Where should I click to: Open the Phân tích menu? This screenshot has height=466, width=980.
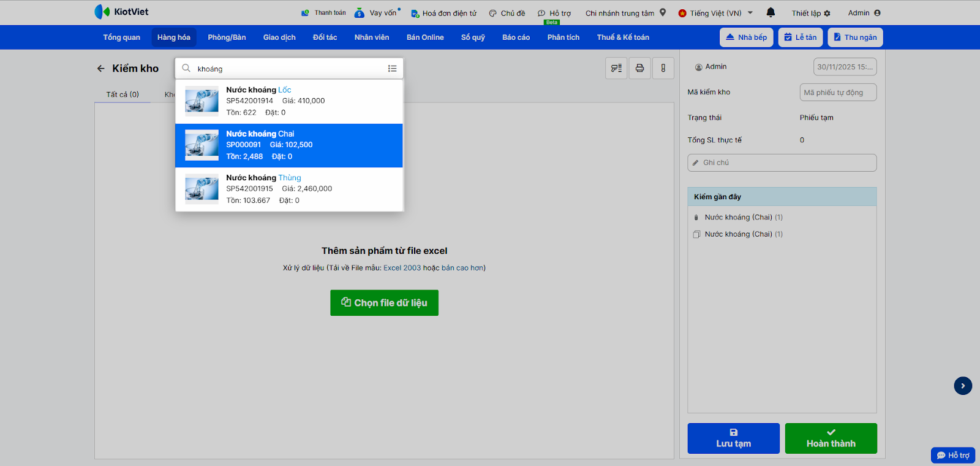[563, 37]
